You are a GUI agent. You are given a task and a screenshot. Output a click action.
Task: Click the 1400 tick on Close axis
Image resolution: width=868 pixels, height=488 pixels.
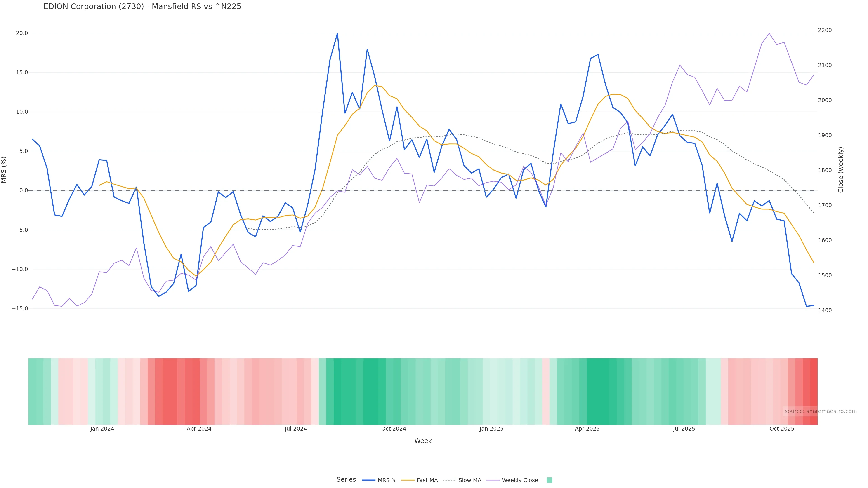tap(825, 310)
